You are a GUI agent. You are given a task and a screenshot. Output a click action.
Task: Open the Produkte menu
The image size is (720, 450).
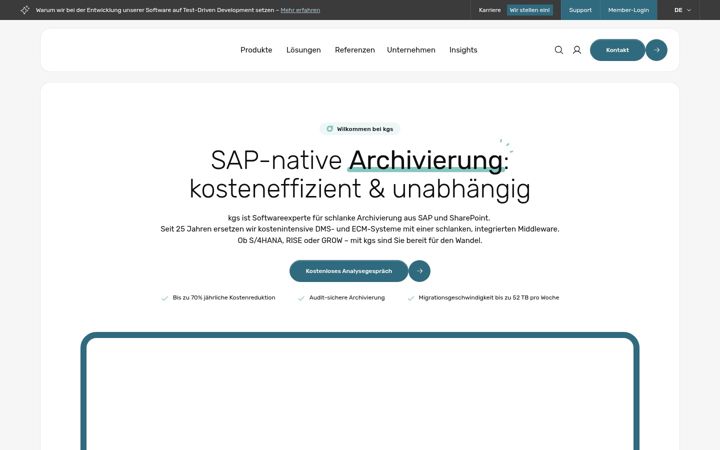(256, 50)
